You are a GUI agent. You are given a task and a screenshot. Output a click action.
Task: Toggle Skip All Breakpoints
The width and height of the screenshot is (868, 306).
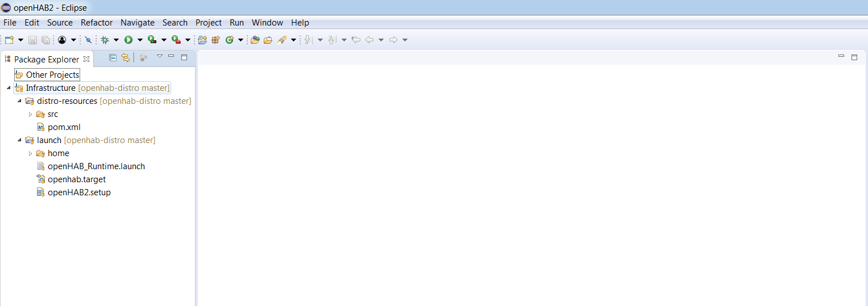coord(88,40)
